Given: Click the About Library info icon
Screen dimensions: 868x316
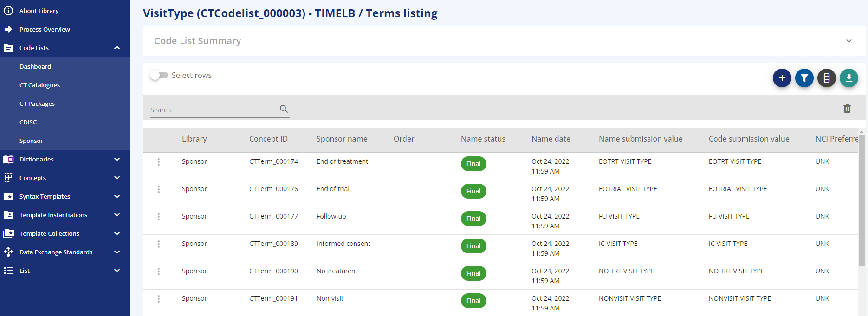Looking at the screenshot, I should 8,11.
